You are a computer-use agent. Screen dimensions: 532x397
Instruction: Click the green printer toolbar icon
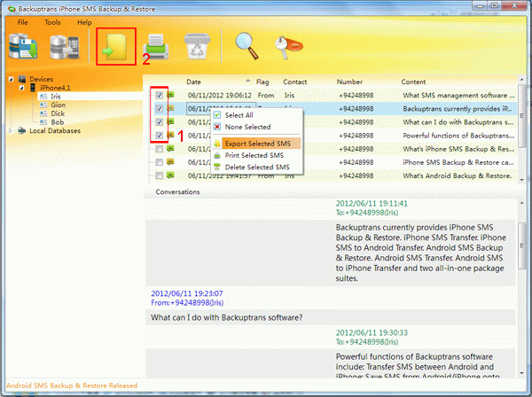155,47
